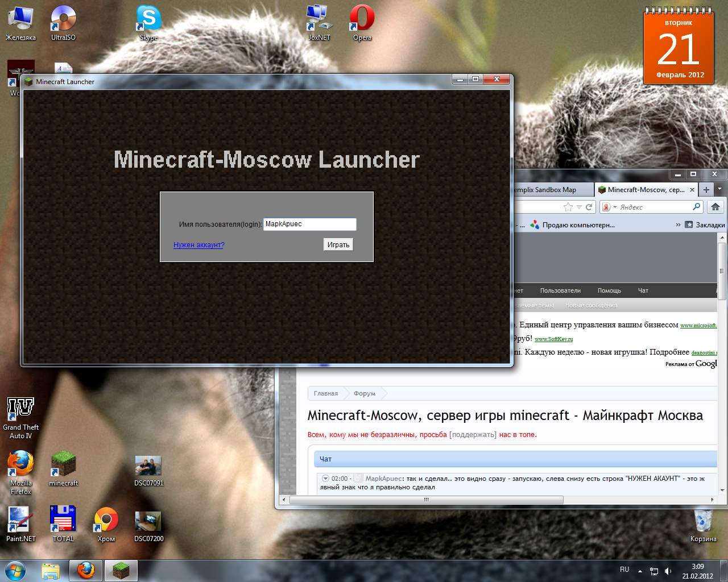Open the Yandex search engine dropdown

pyautogui.click(x=610, y=207)
